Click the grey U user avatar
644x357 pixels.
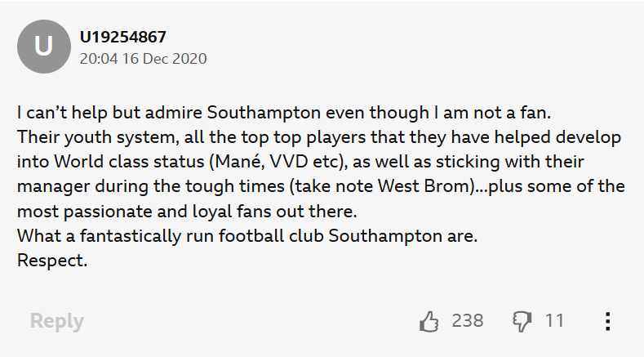coord(43,47)
